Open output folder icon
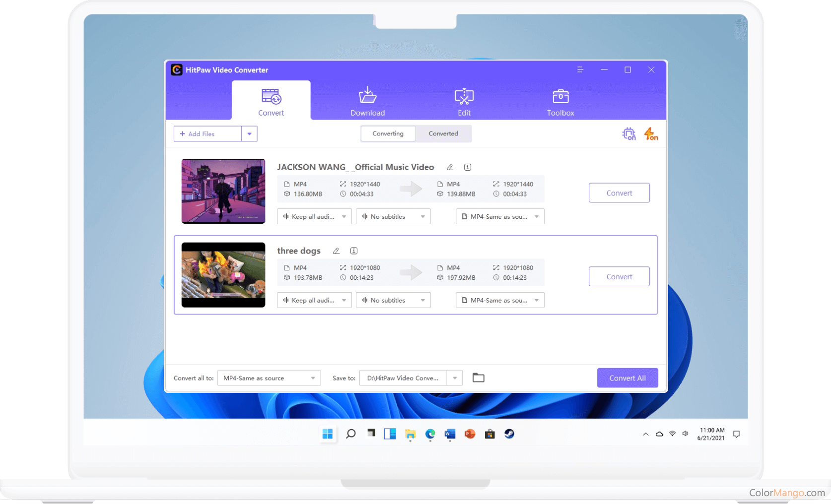Image resolution: width=831 pixels, height=504 pixels. point(479,378)
